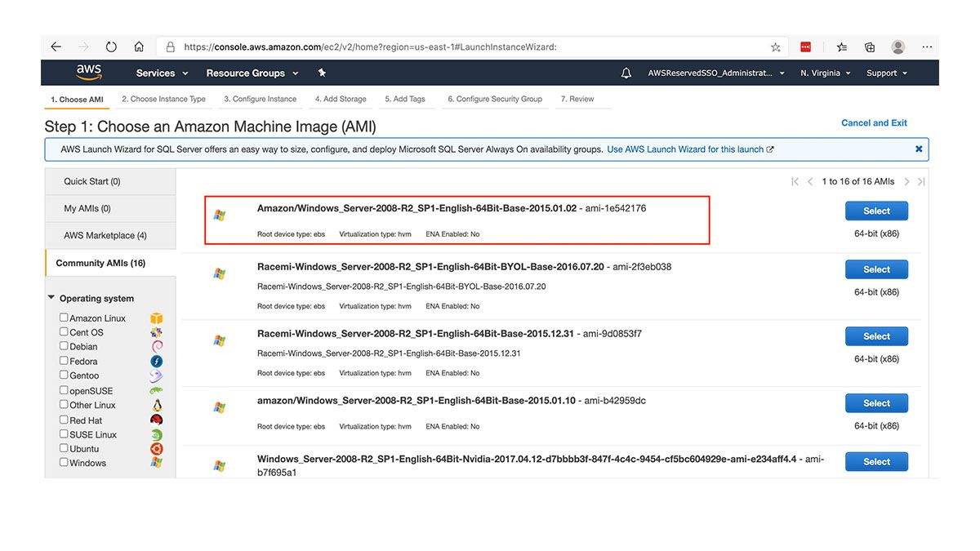Check the openSUSE checkbox
The width and height of the screenshot is (980, 551).
click(x=63, y=390)
